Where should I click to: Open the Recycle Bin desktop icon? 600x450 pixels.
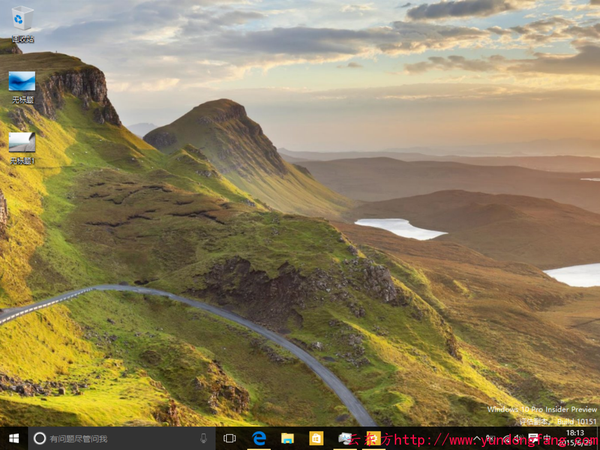pos(22,24)
